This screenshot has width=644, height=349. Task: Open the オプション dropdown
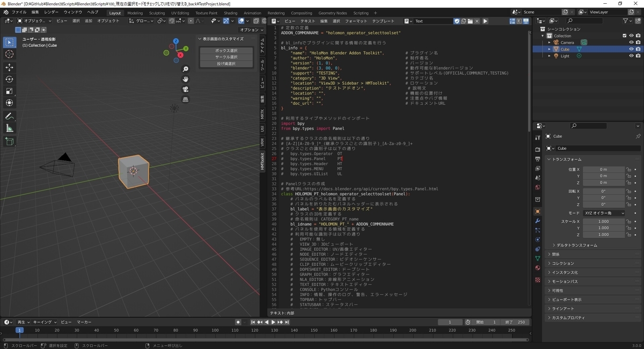coord(251,30)
